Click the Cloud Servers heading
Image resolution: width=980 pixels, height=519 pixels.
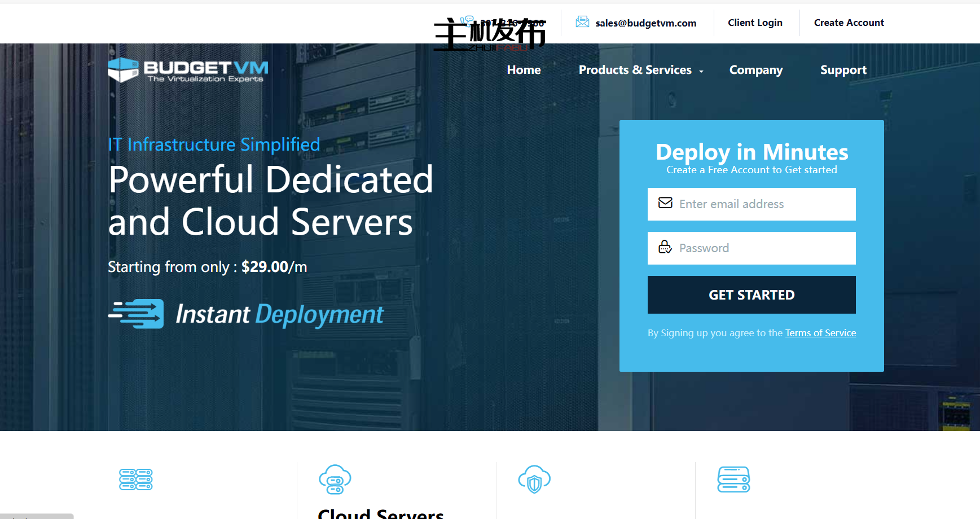coord(381,513)
